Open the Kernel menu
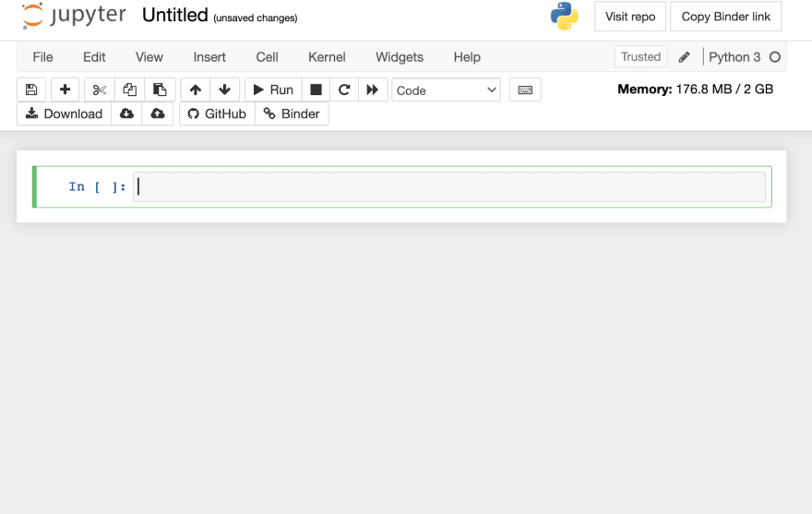Image resolution: width=812 pixels, height=514 pixels. tap(327, 57)
